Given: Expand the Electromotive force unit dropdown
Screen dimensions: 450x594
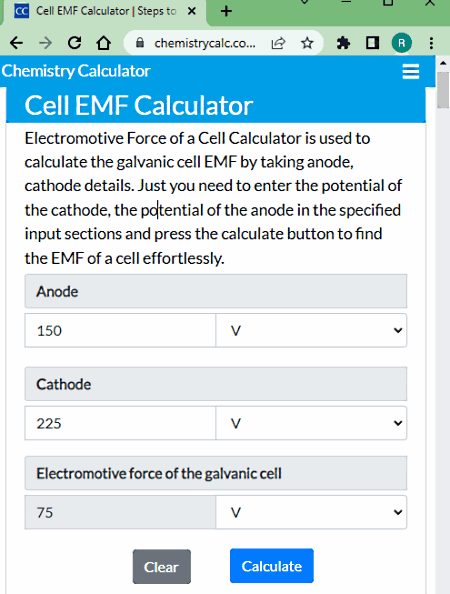Looking at the screenshot, I should [x=311, y=512].
